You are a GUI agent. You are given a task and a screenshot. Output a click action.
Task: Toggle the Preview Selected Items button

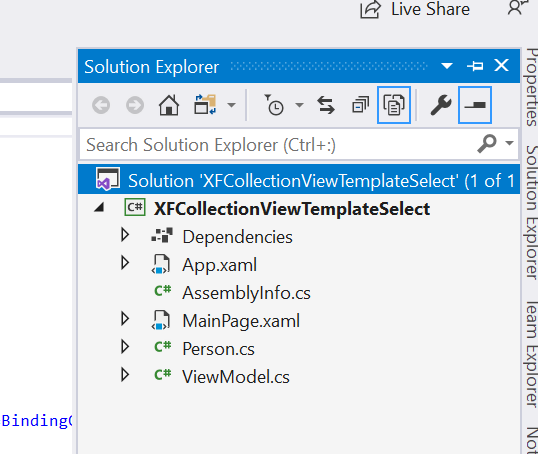[x=475, y=105]
